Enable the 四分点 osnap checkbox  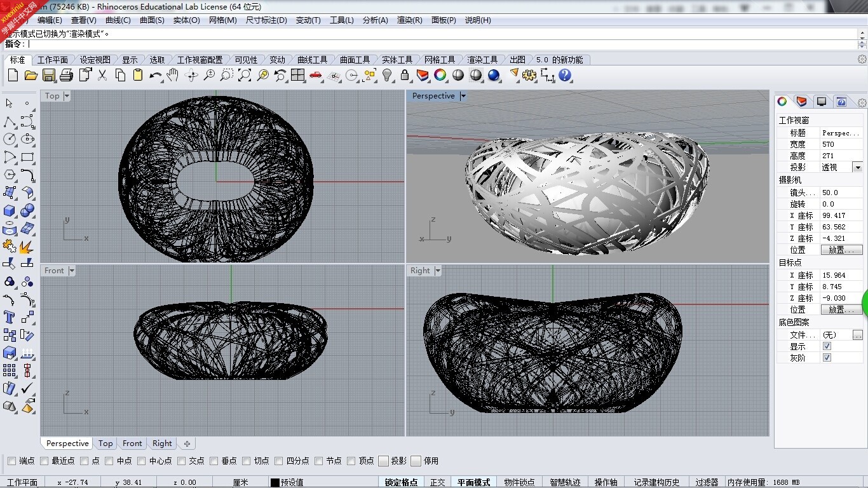click(278, 461)
